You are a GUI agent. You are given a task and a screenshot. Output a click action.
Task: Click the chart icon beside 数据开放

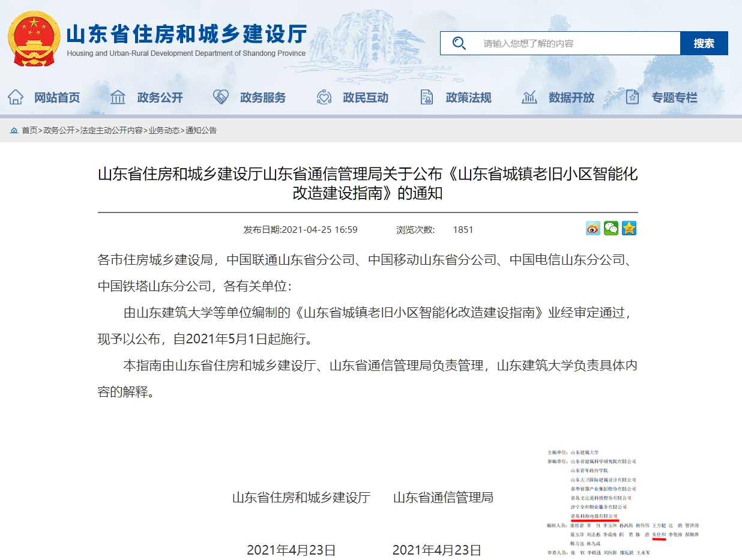coord(529,97)
